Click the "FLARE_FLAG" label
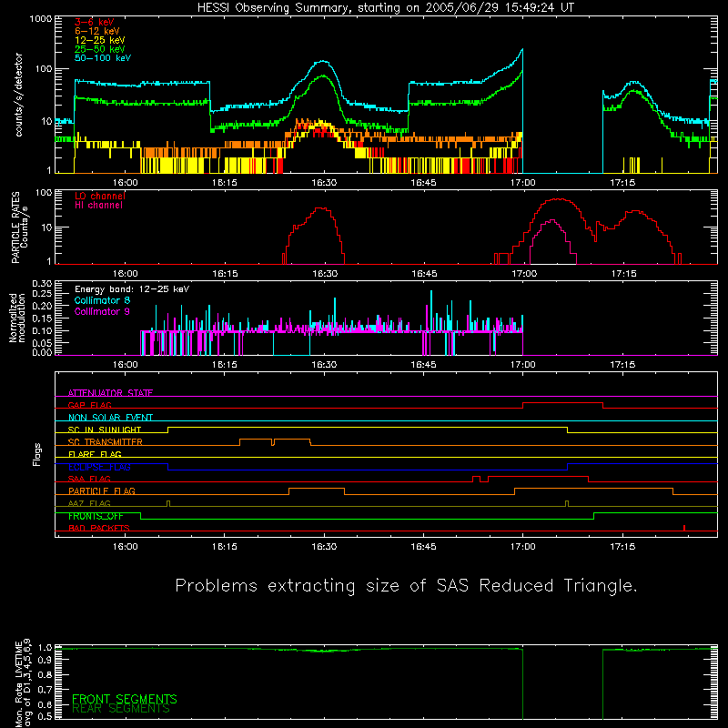The width and height of the screenshot is (728, 728). pos(95,454)
